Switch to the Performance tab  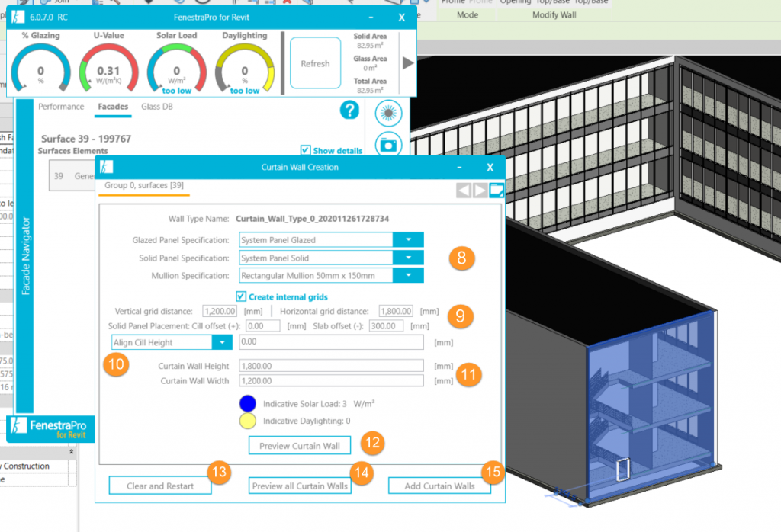tap(61, 107)
